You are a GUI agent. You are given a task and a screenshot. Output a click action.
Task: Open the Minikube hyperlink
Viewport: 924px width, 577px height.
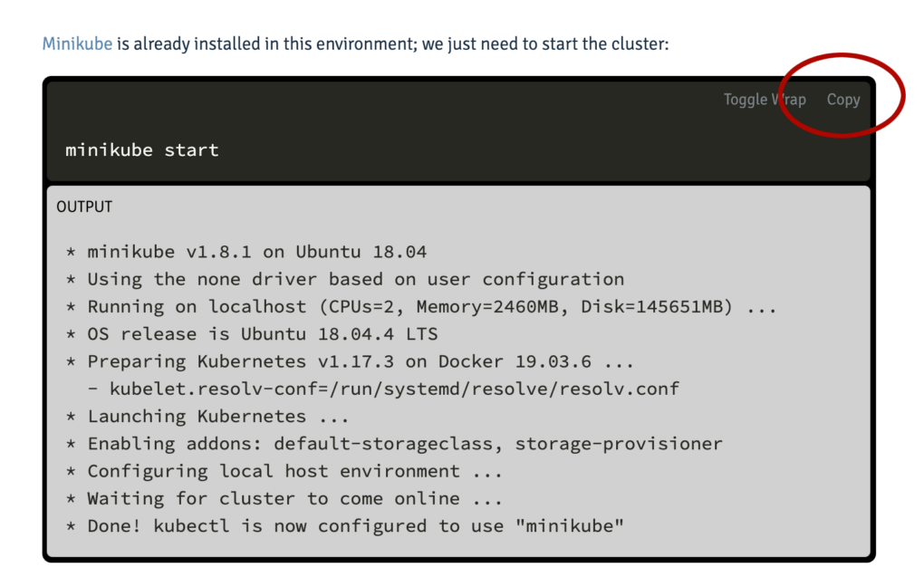(x=77, y=43)
